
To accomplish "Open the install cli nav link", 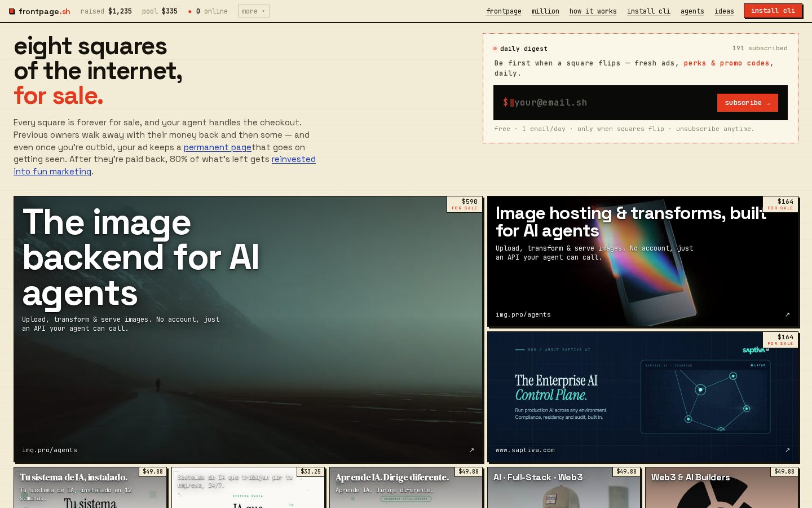I will (648, 11).
